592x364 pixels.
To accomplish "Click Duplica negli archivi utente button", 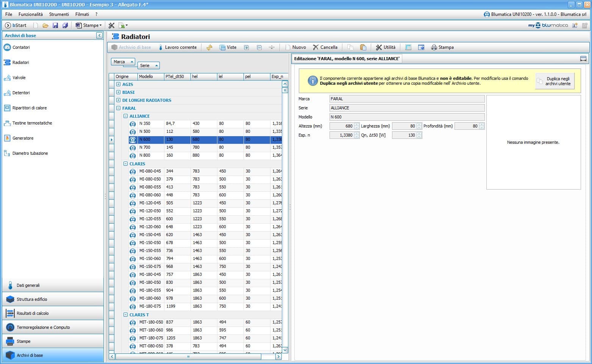I will [555, 81].
